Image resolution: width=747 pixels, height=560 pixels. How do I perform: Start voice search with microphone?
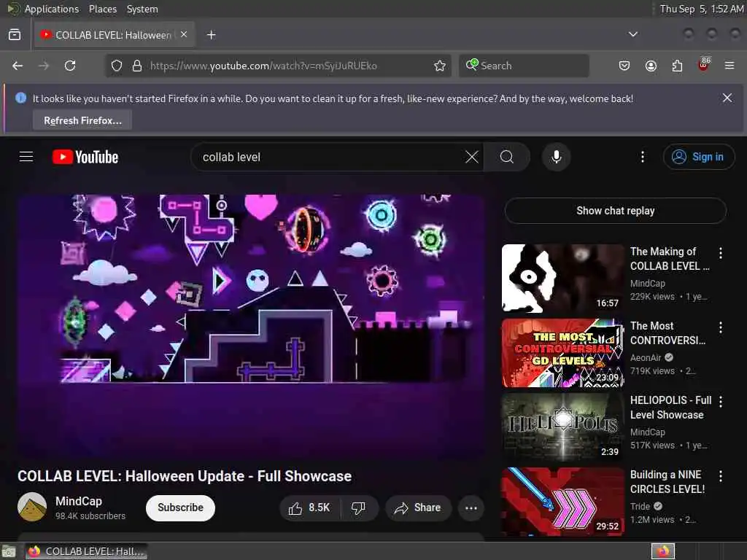click(x=556, y=157)
